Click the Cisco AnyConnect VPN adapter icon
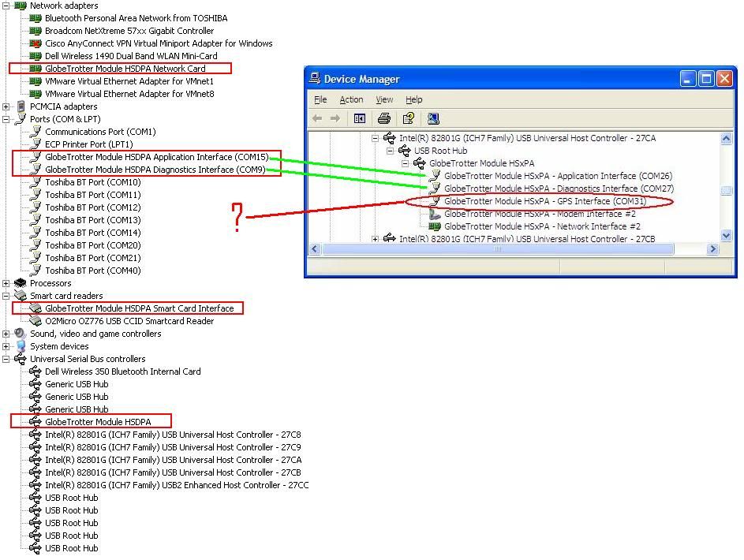Screen dimensions: 744x560 pos(36,43)
